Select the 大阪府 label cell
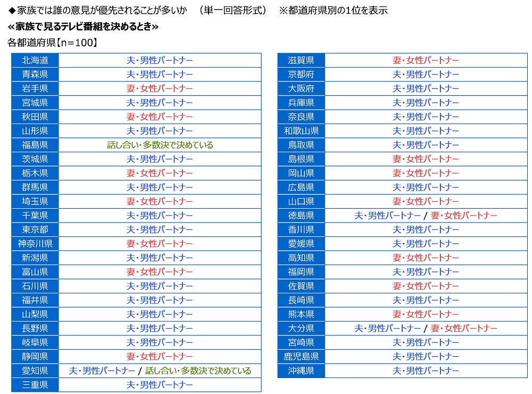This screenshot has height=394, width=532. coord(301,88)
